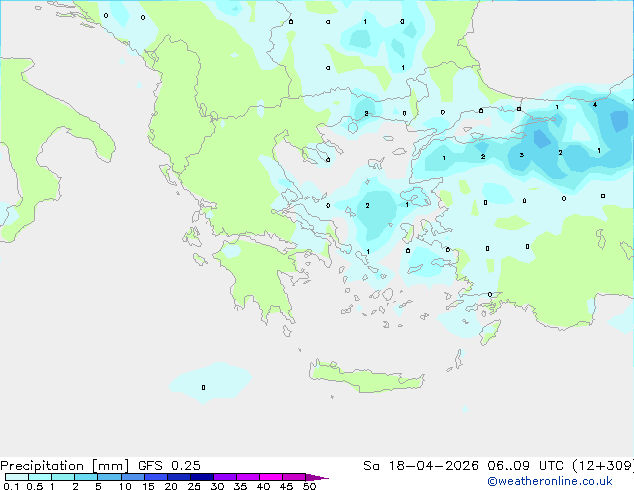Click the magenta legend swatch between 40 and 45
This screenshot has width=634, height=490.
(x=271, y=477)
